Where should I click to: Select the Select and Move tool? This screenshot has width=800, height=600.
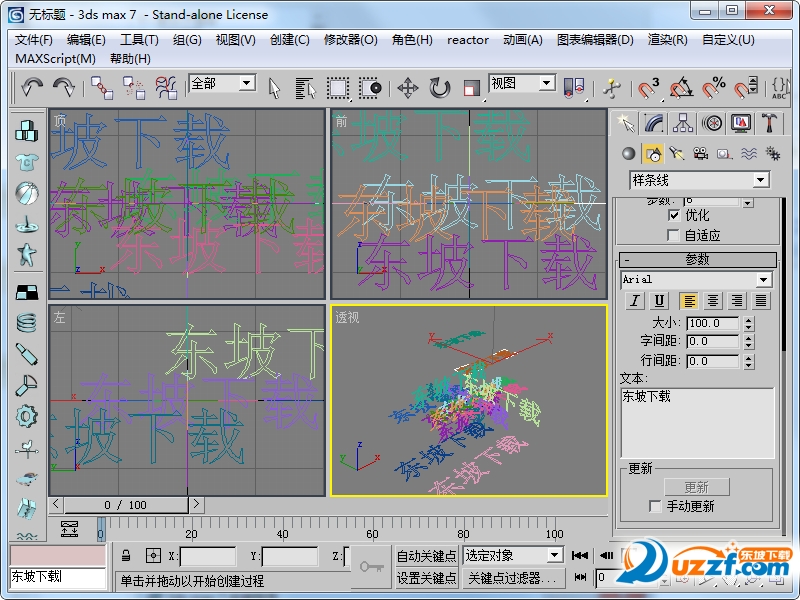[x=407, y=89]
